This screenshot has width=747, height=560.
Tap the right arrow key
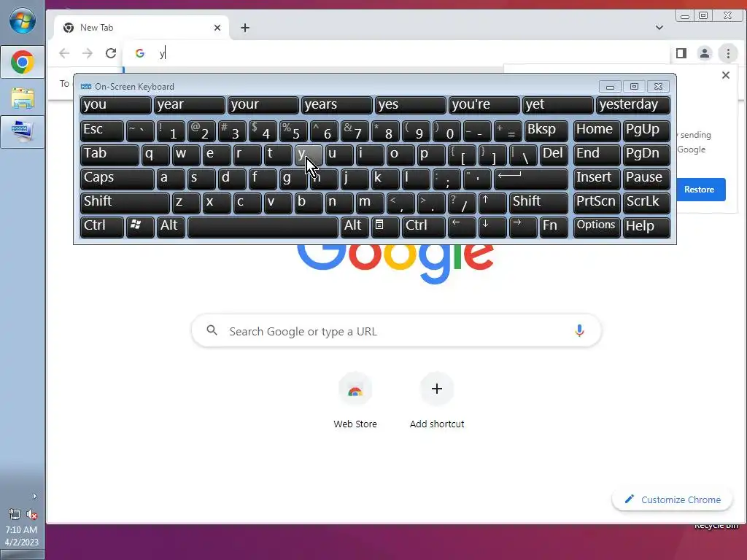click(523, 227)
